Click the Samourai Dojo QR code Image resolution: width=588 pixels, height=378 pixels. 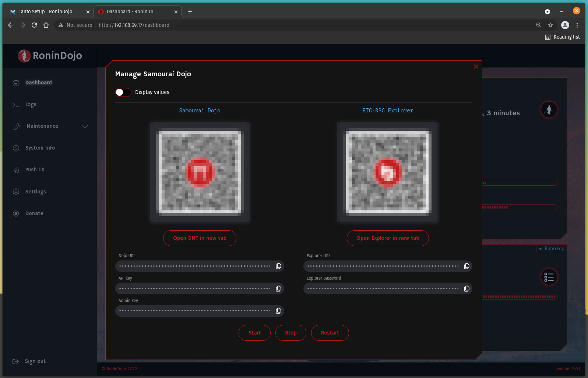tap(200, 172)
